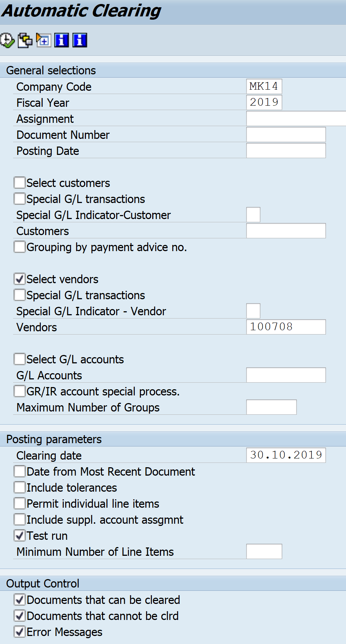Uncheck Documents that cannot be clrd
Screen dimensions: 346x644
(20, 616)
